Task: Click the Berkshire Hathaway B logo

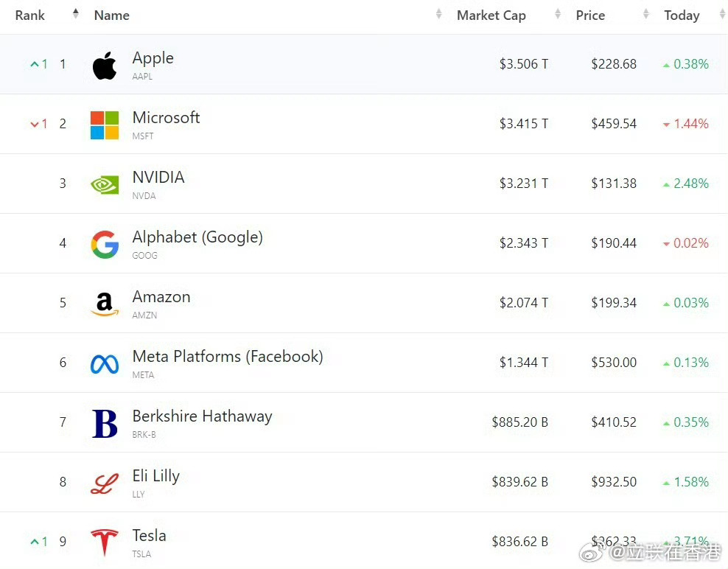Action: point(105,424)
